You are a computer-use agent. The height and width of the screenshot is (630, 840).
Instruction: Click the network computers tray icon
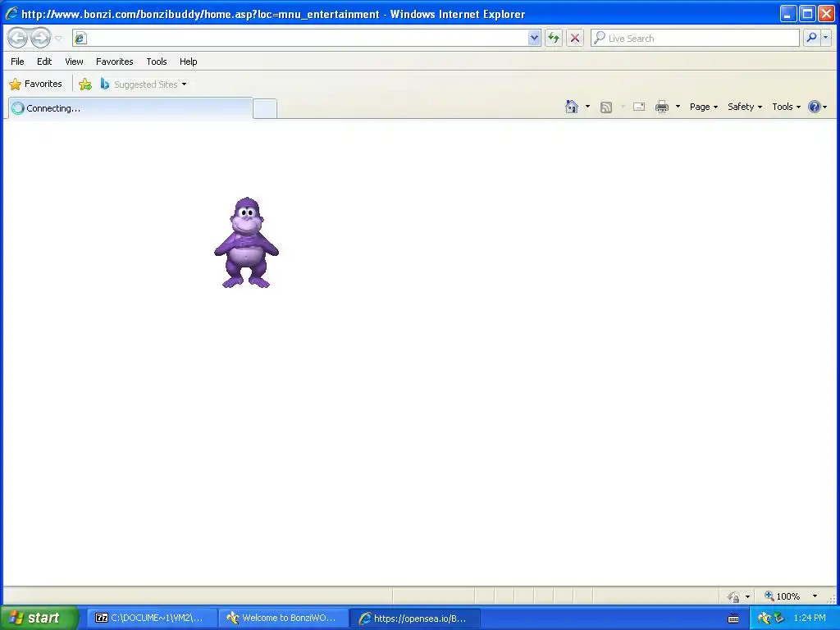778,619
